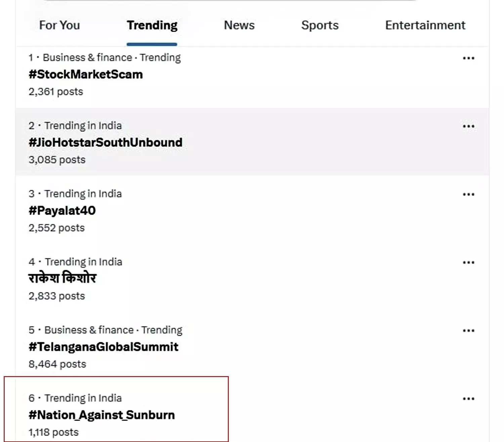Open the #StockMarketScam hashtag

[86, 74]
